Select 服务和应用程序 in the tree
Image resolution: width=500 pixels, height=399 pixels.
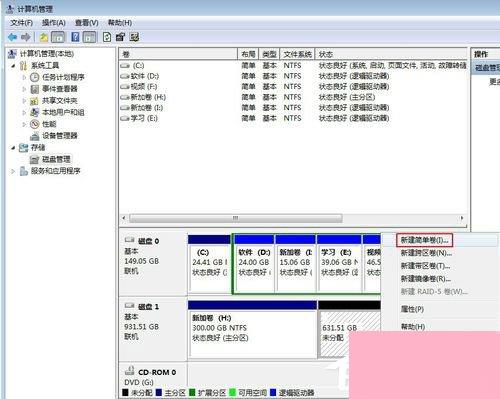[x=56, y=171]
